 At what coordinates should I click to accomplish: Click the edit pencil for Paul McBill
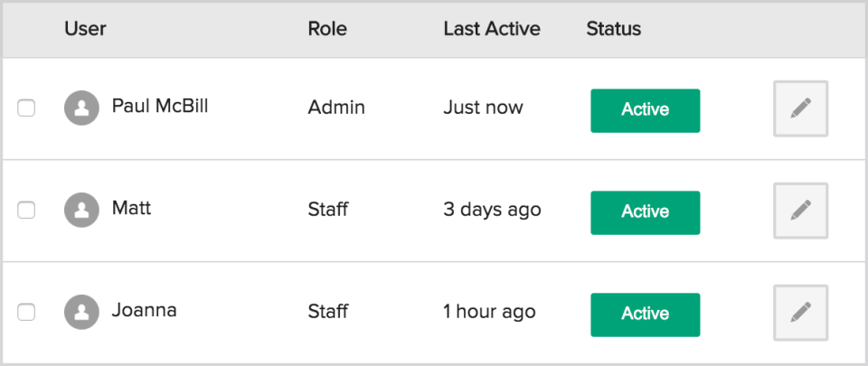point(800,109)
